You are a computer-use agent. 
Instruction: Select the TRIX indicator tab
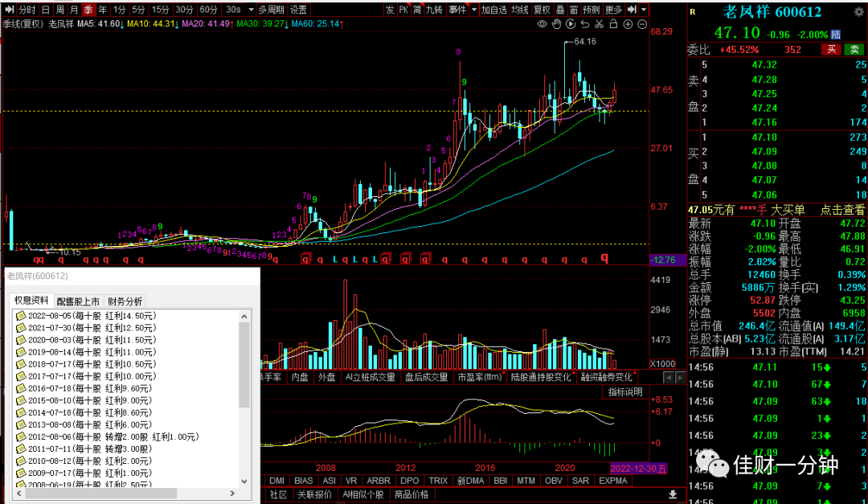[x=439, y=481]
